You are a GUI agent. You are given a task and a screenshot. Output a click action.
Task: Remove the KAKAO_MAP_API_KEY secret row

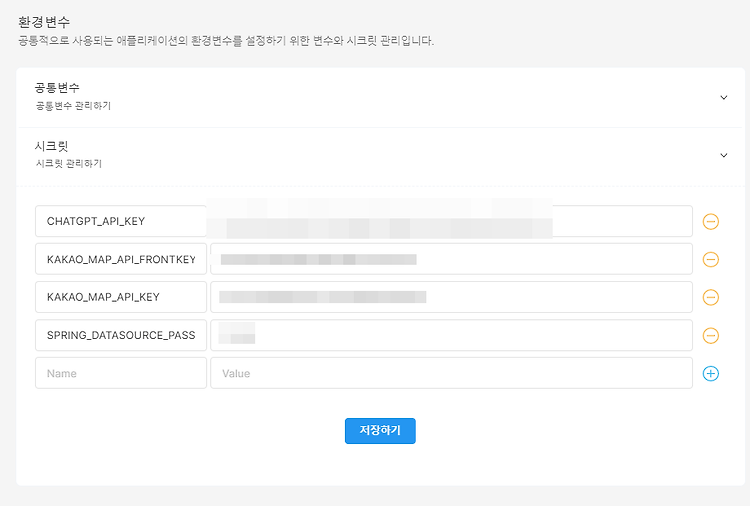[x=710, y=297]
